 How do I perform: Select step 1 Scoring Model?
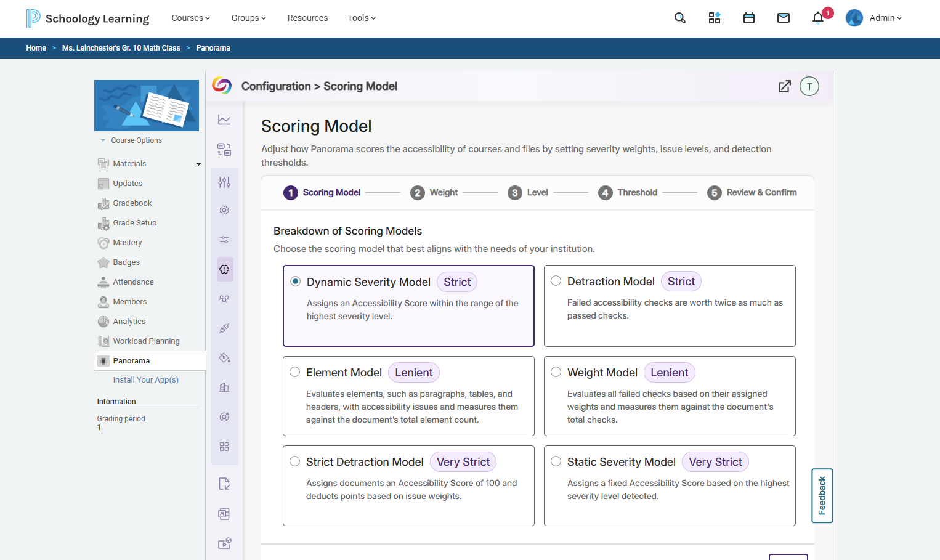322,192
